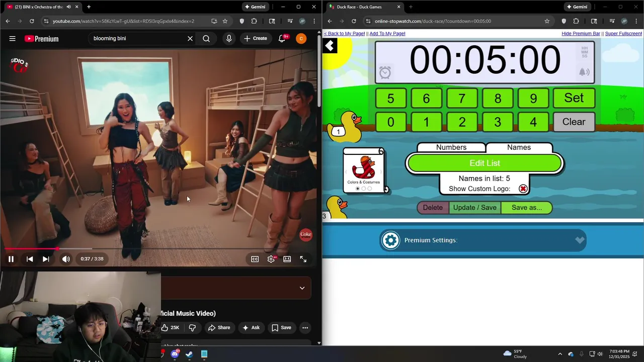Open Chrome menu in Duck Race window
Screen dimensions: 644x362
(637, 21)
